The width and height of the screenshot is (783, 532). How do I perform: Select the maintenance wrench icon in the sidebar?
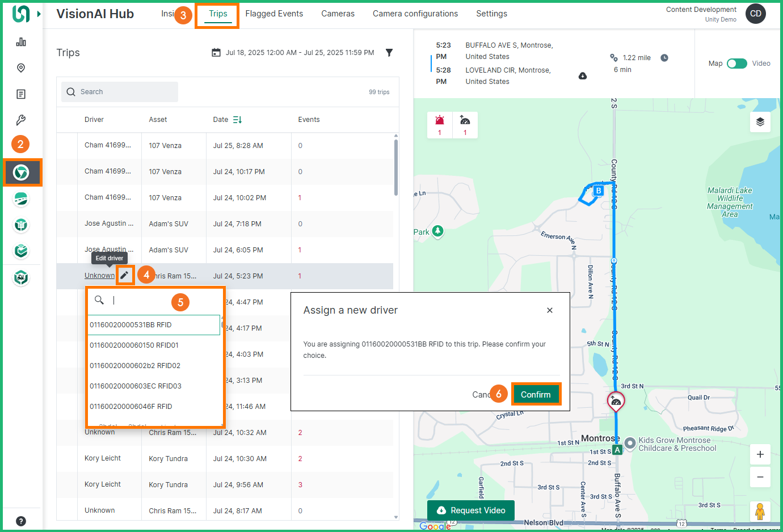(20, 120)
